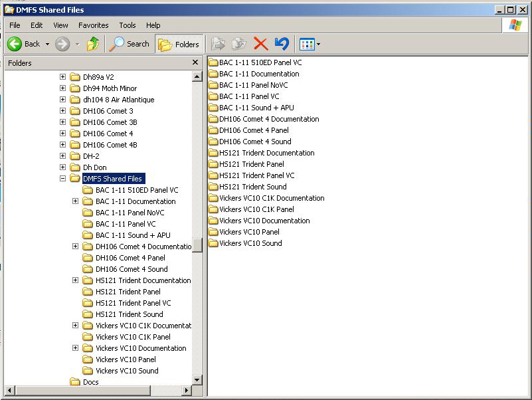The image size is (532, 400).
Task: Click DH106 Comet 4 Documentation folder icon in list
Action: point(213,119)
